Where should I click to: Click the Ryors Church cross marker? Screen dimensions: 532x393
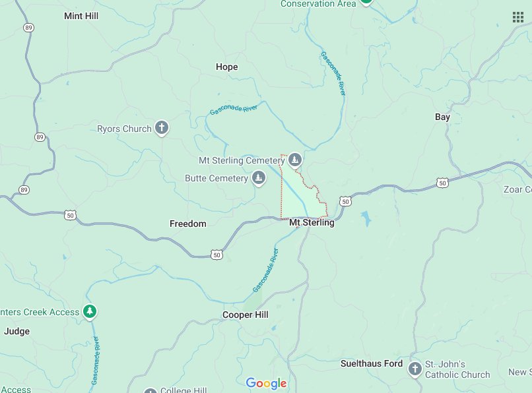pos(162,128)
